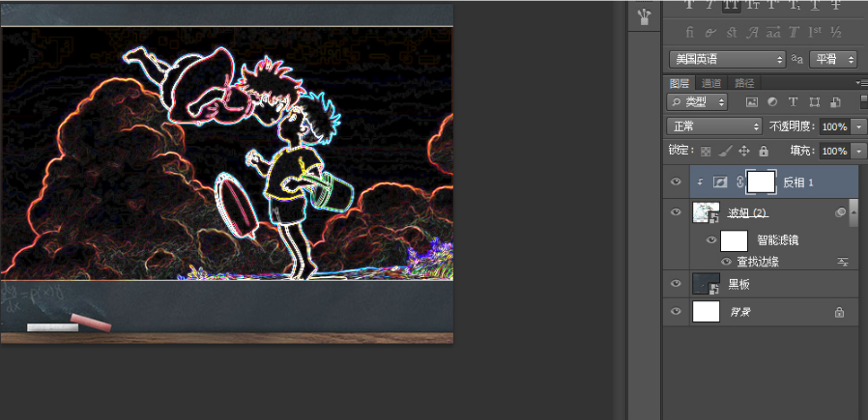Enable contextual alternates OpenType option
Viewport: 868px width, 420px height.
710,32
